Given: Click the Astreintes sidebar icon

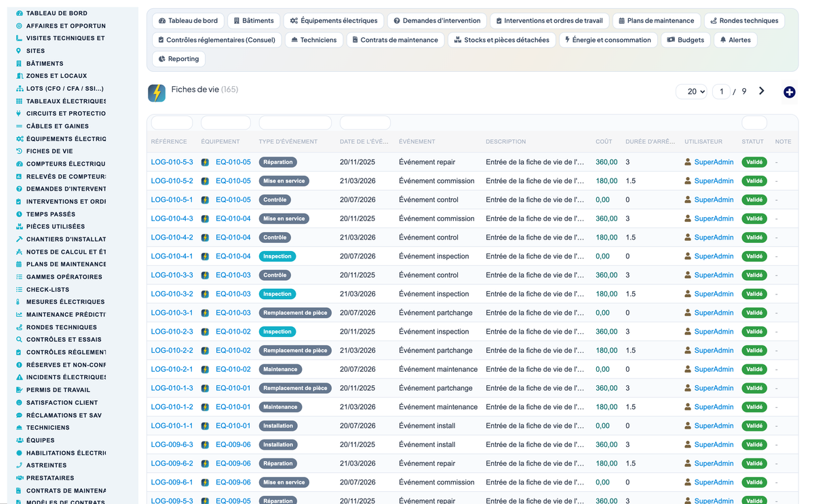Looking at the screenshot, I should (19, 465).
